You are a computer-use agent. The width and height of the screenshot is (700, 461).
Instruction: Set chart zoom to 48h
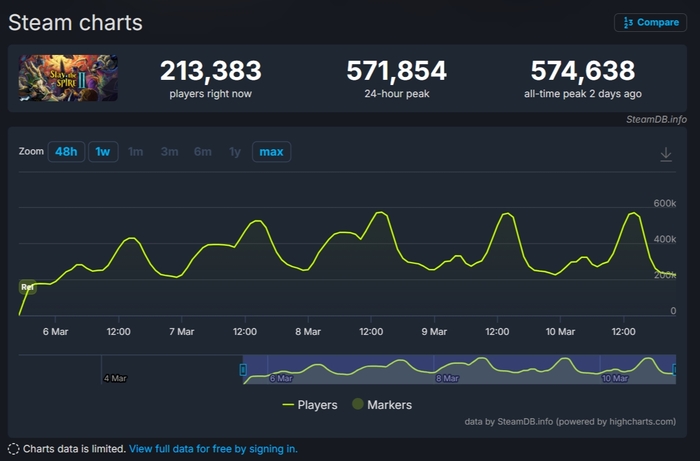click(x=65, y=152)
